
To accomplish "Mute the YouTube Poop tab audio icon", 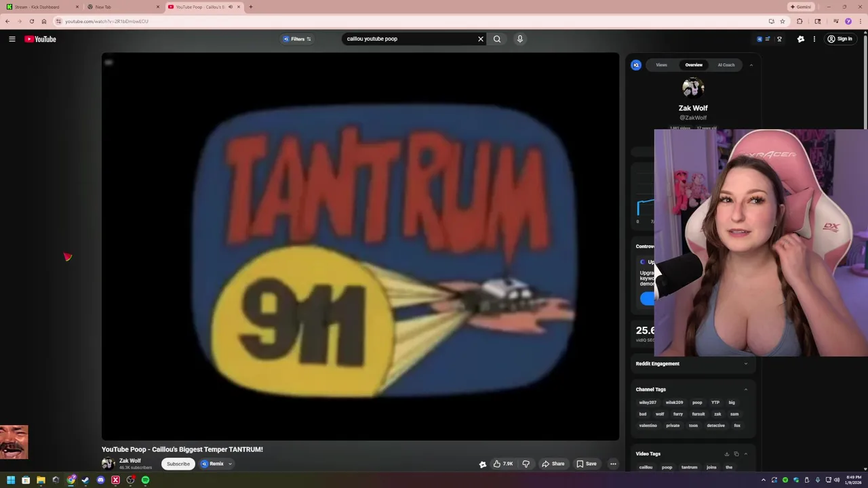I will point(230,7).
